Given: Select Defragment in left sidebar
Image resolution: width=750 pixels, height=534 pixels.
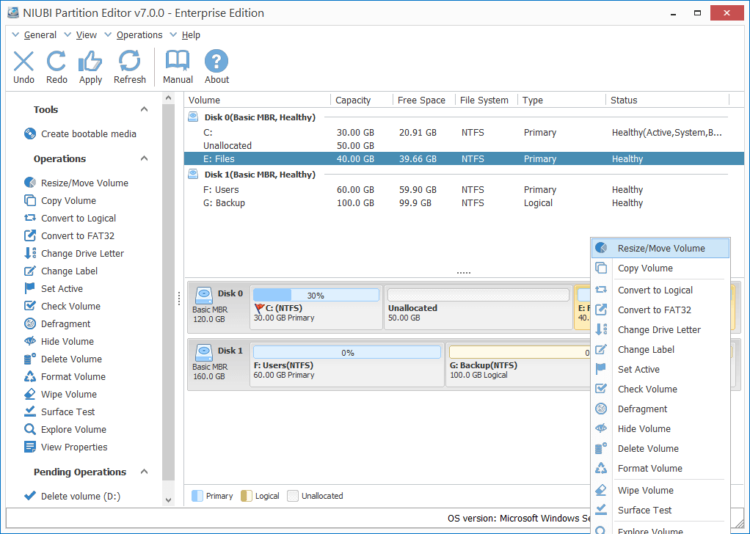Looking at the screenshot, I should [57, 324].
